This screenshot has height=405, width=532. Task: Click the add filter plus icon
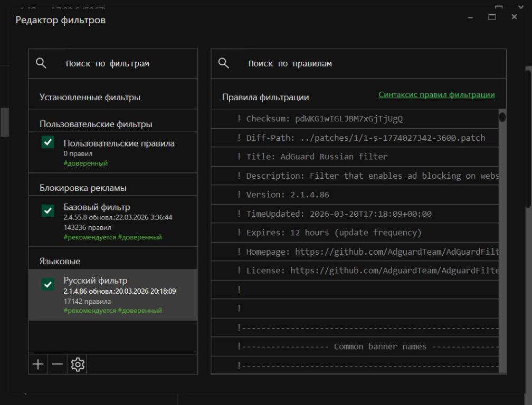(x=38, y=364)
